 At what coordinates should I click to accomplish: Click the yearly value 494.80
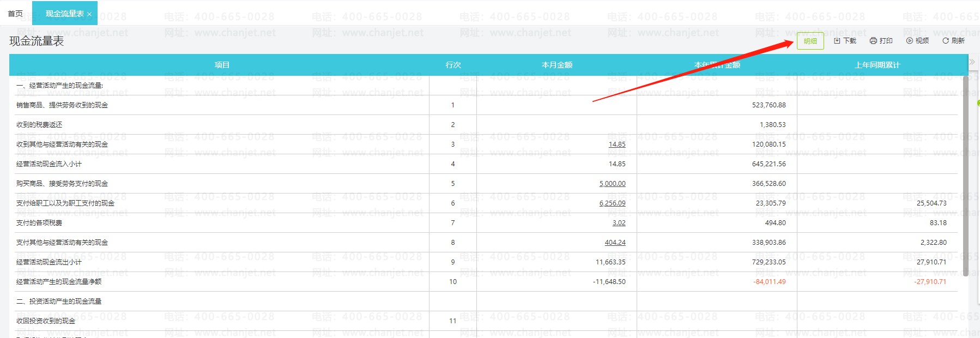(775, 223)
